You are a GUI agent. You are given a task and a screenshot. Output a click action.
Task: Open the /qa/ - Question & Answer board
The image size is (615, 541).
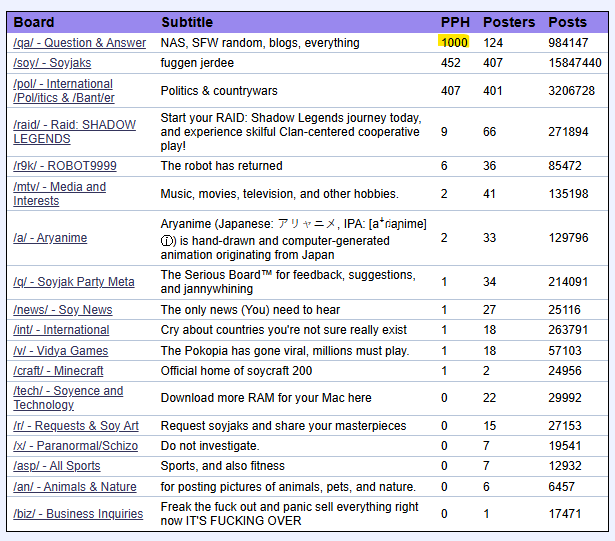pyautogui.click(x=79, y=43)
